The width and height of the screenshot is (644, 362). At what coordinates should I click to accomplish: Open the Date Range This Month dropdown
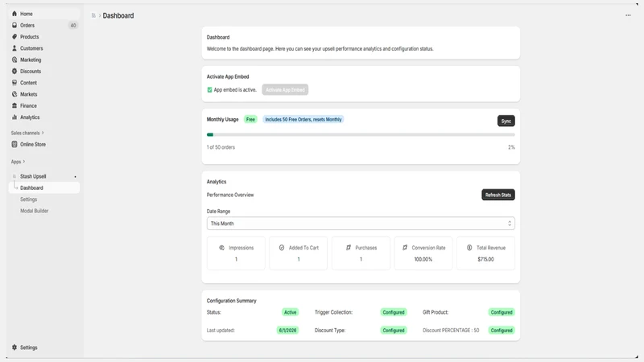coord(361,224)
